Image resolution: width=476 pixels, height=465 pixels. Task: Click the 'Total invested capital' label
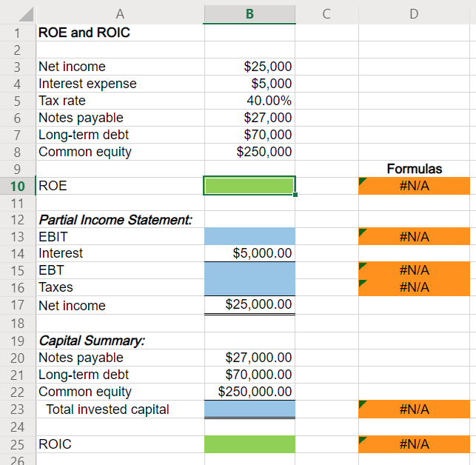tap(107, 409)
